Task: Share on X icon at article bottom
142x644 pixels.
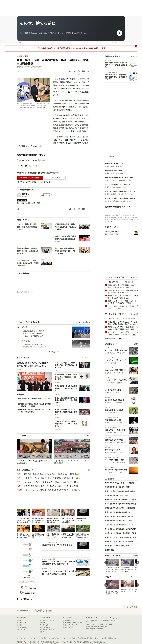Action: (x=79, y=209)
